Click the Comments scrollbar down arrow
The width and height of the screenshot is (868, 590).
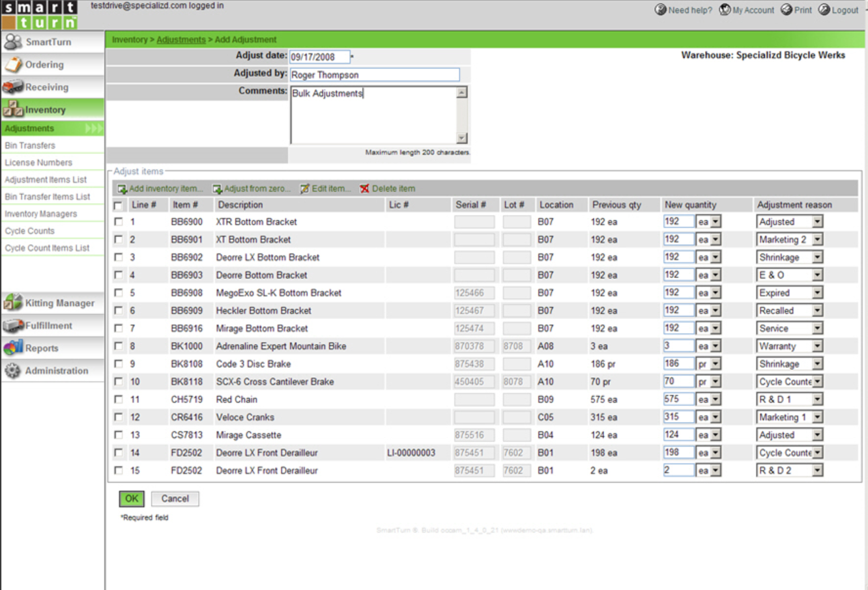point(462,138)
